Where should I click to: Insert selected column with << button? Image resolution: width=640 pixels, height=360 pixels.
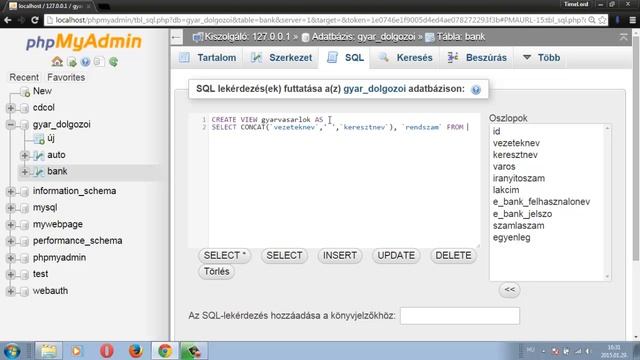point(509,290)
